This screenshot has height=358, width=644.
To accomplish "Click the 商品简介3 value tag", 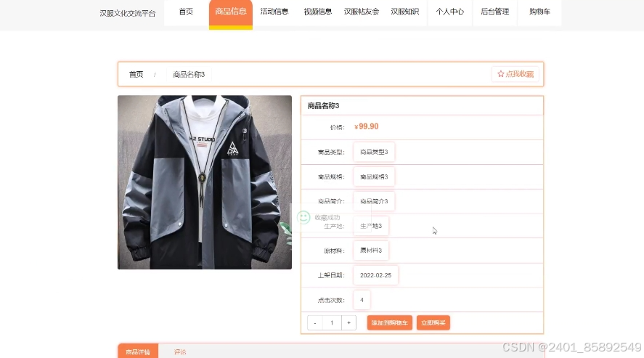I will point(374,202).
